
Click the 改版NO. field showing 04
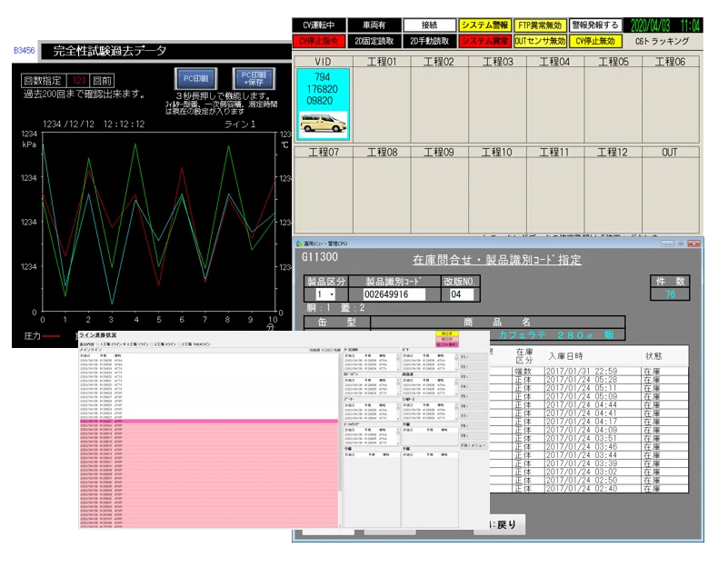click(461, 294)
